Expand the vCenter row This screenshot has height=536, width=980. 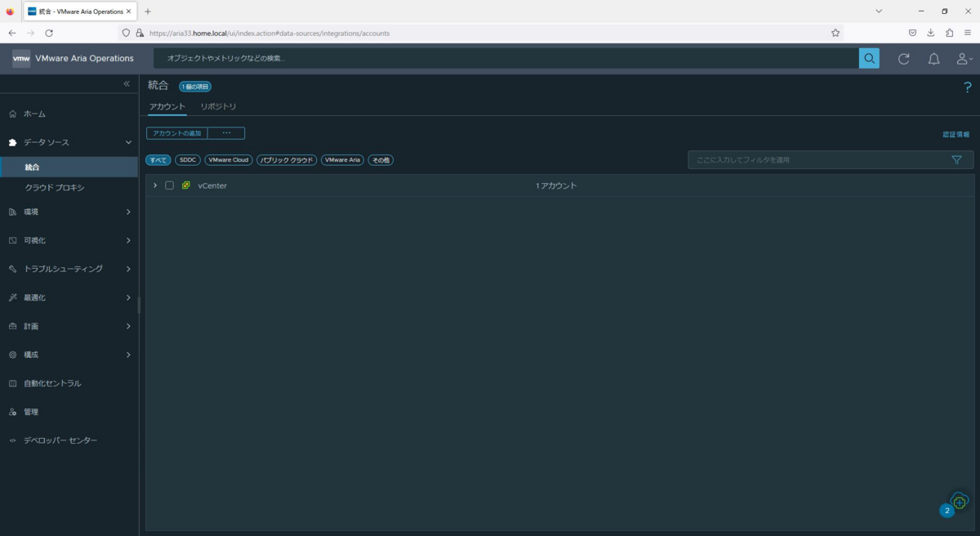[x=155, y=185]
